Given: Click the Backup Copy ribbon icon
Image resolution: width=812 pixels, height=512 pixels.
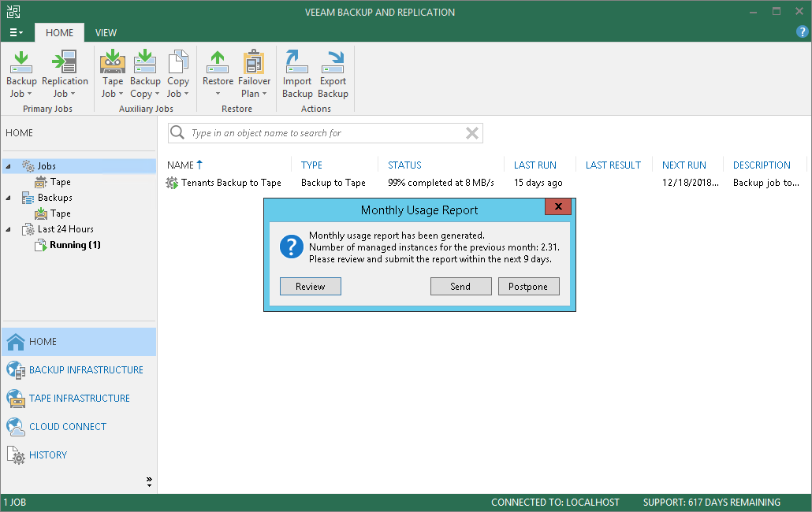Looking at the screenshot, I should [x=145, y=61].
